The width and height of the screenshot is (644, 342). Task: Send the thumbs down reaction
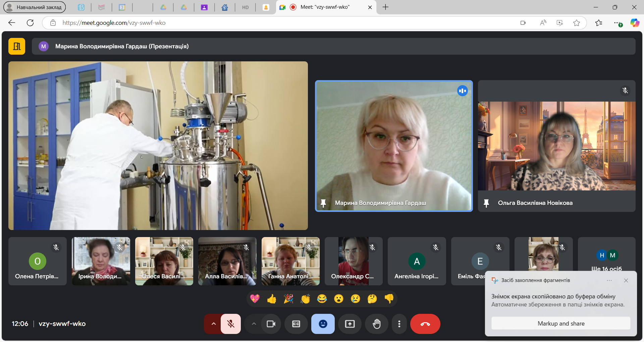click(x=389, y=298)
